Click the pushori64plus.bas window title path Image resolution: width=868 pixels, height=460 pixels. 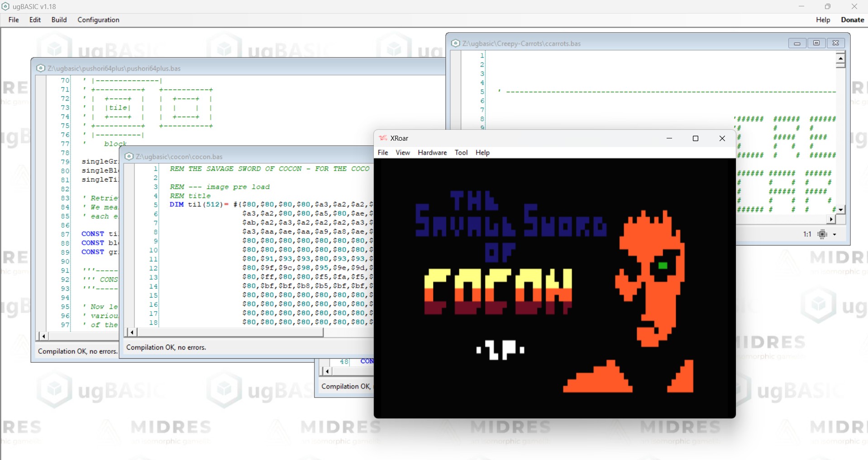114,68
